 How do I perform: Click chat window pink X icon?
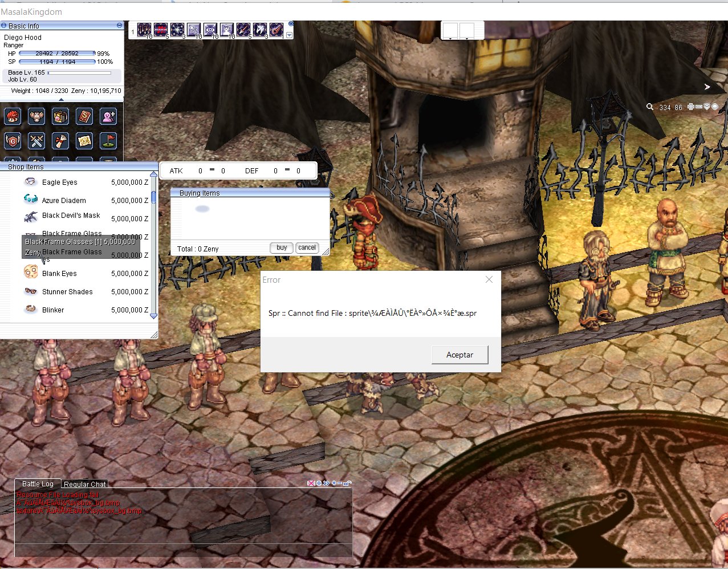click(x=311, y=483)
